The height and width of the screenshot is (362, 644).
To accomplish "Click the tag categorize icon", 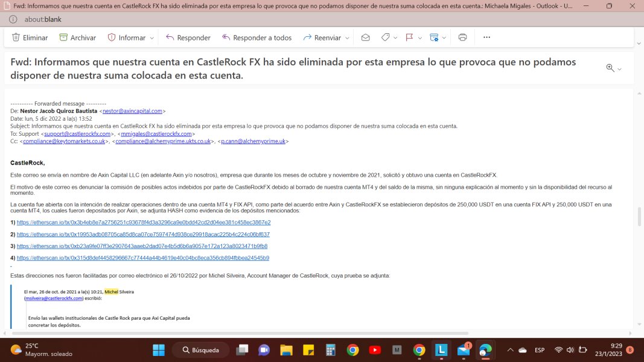I will pyautogui.click(x=385, y=37).
